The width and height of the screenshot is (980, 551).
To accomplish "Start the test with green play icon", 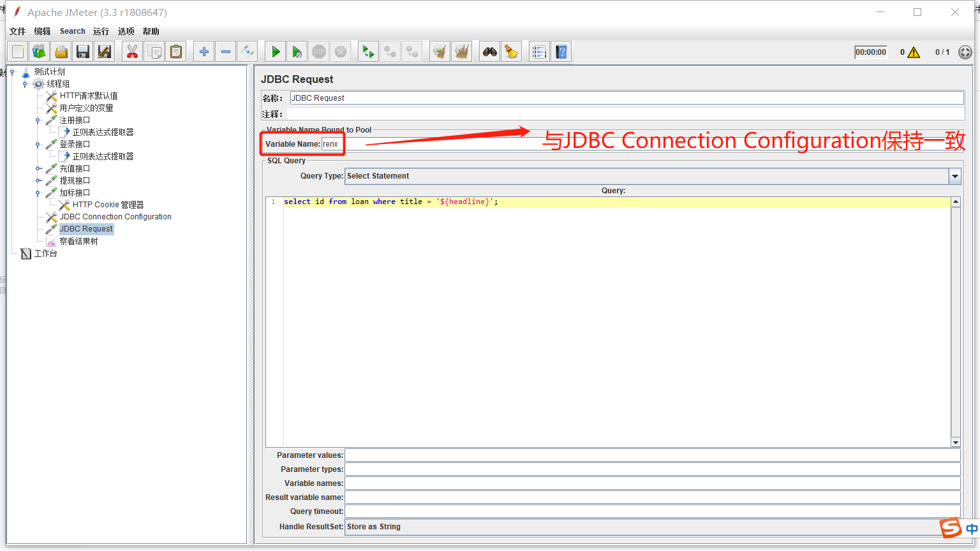I will click(275, 52).
